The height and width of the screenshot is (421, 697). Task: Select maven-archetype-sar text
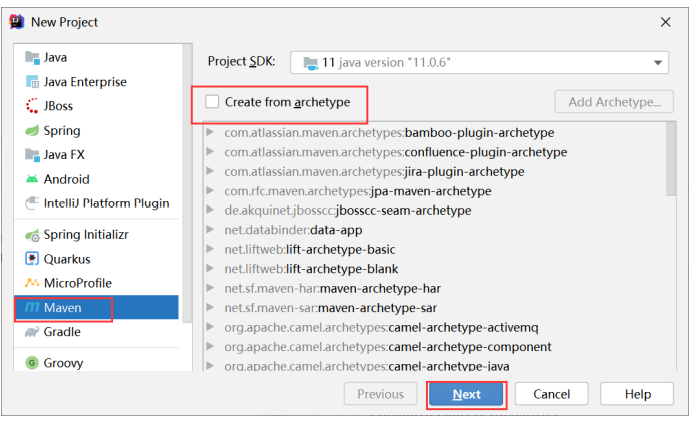377,308
